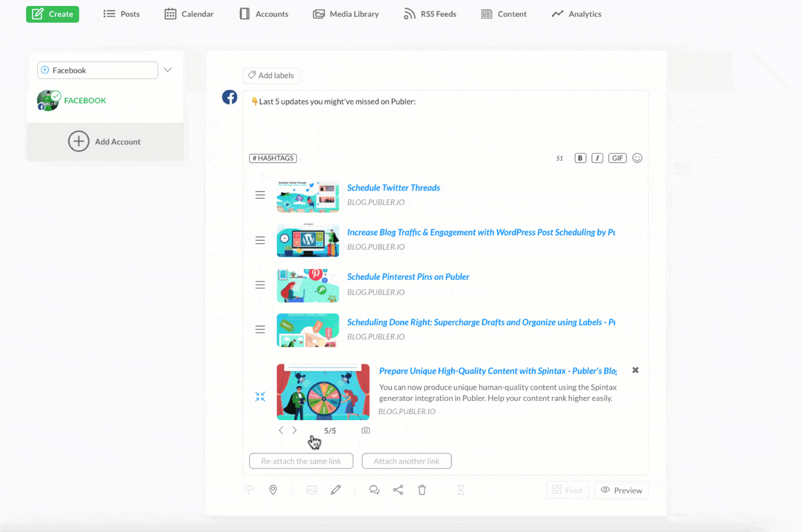Click the Facebook network filter field

click(x=97, y=70)
